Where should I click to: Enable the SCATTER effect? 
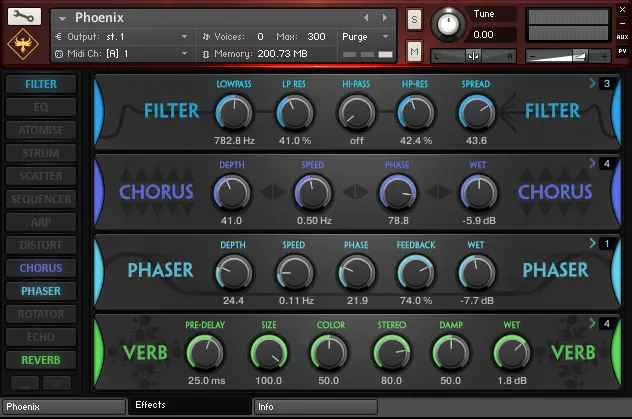[x=41, y=176]
